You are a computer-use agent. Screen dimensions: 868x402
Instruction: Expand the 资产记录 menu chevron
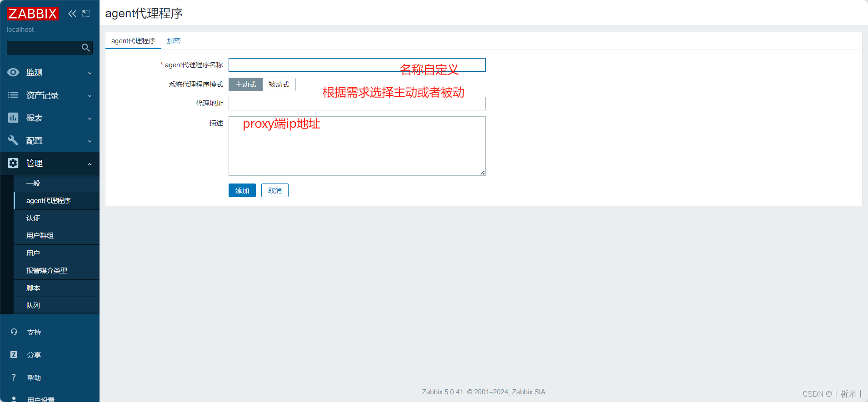pos(90,96)
